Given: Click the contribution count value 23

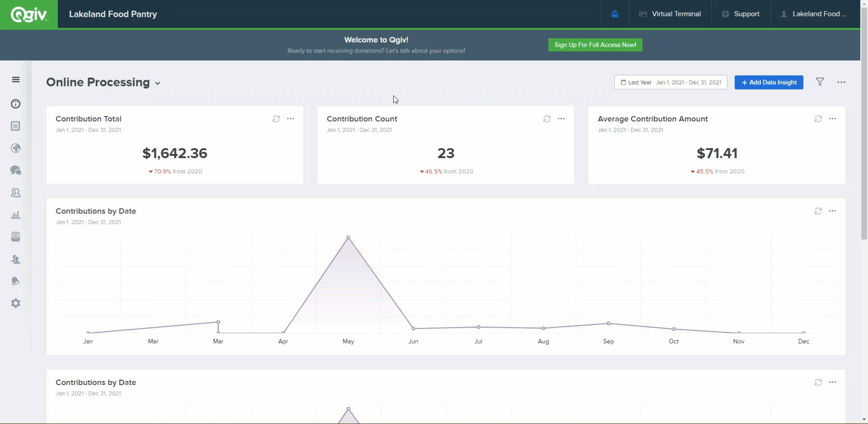Looking at the screenshot, I should click(446, 153).
